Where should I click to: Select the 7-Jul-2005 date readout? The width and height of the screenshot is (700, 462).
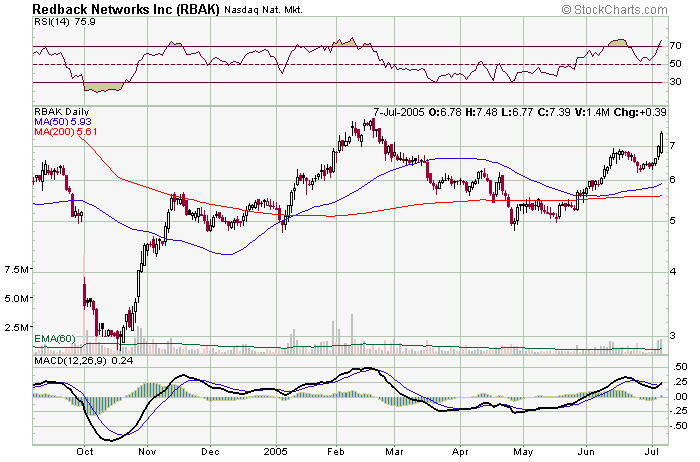[x=397, y=112]
